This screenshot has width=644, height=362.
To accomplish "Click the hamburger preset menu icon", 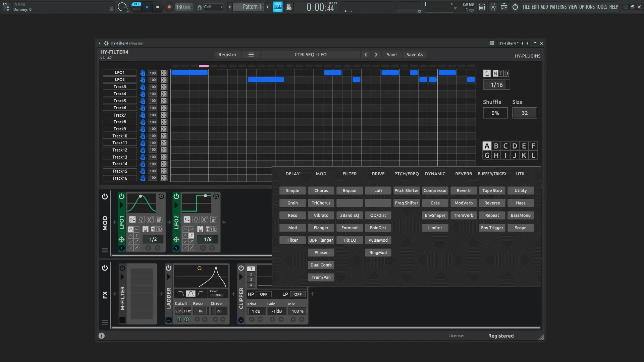I will coord(251,55).
